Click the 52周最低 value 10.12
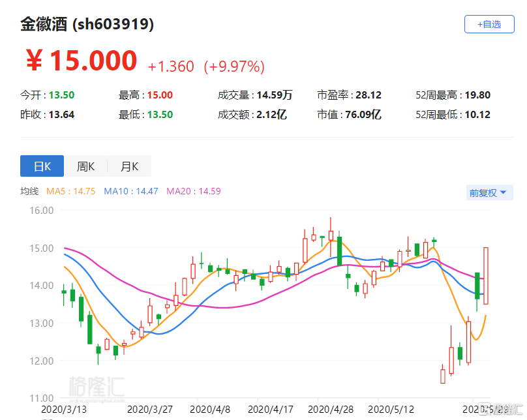 point(477,115)
